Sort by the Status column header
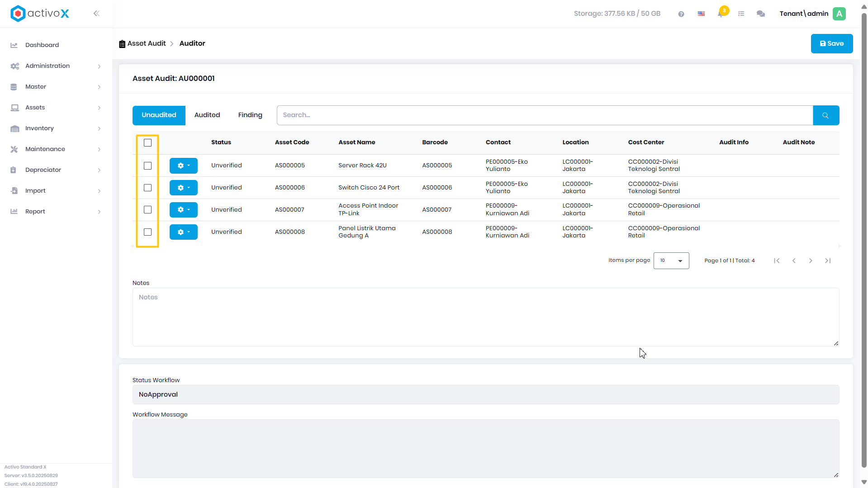868x488 pixels. click(x=221, y=142)
